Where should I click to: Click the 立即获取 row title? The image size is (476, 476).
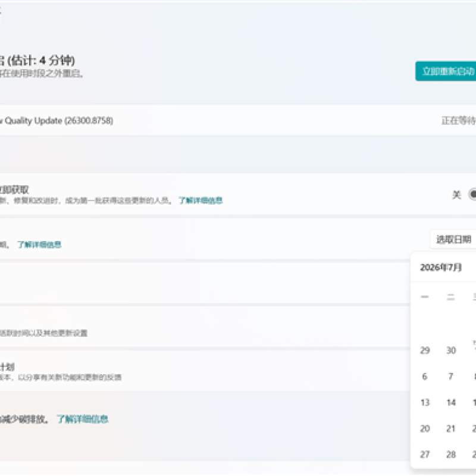tap(14, 190)
